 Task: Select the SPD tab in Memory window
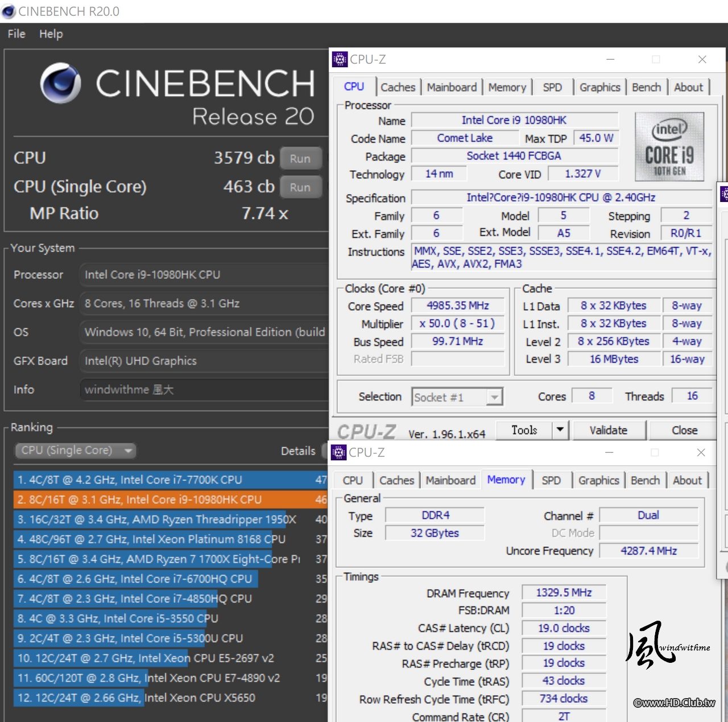point(551,481)
